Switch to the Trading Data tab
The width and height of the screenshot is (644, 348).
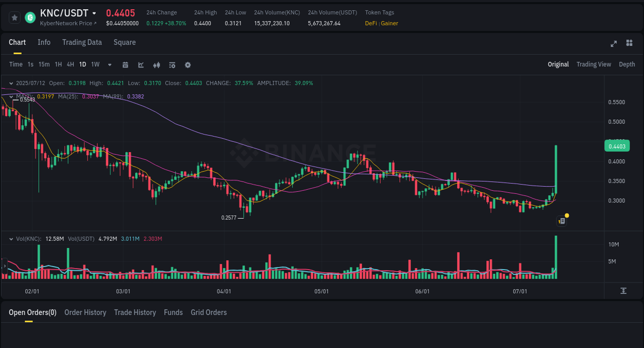point(82,42)
